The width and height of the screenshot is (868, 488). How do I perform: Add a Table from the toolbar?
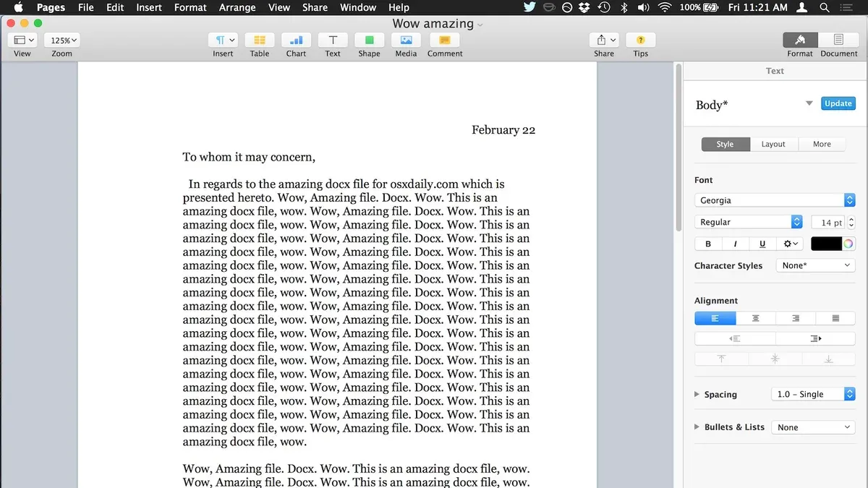[260, 40]
